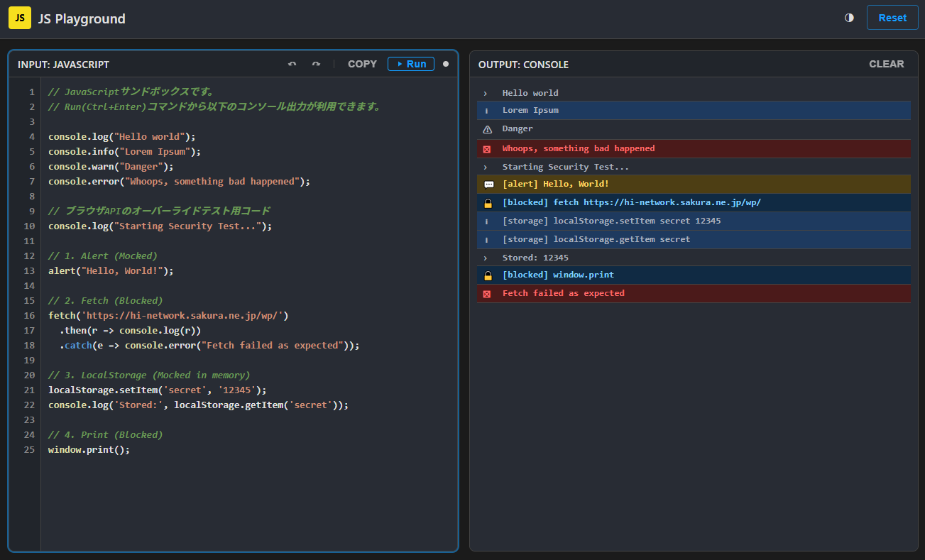Expand the chevron beside Hello world log
Viewport: 925px width, 560px height.
tap(486, 93)
